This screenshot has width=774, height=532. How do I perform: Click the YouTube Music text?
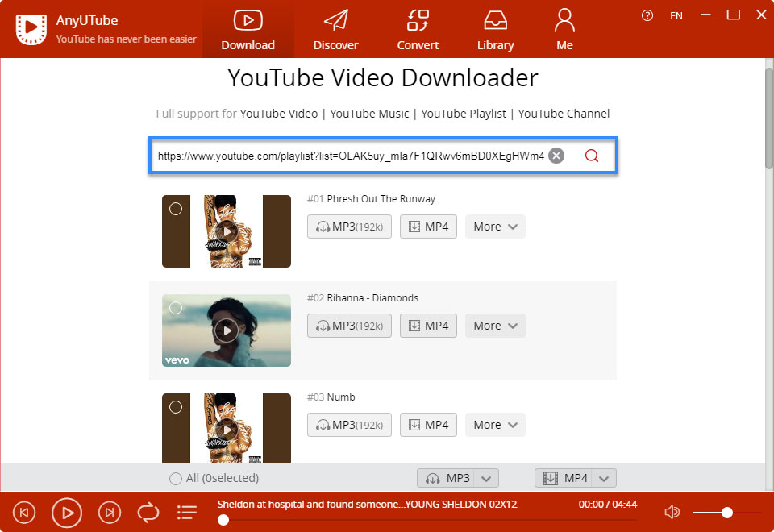click(369, 114)
